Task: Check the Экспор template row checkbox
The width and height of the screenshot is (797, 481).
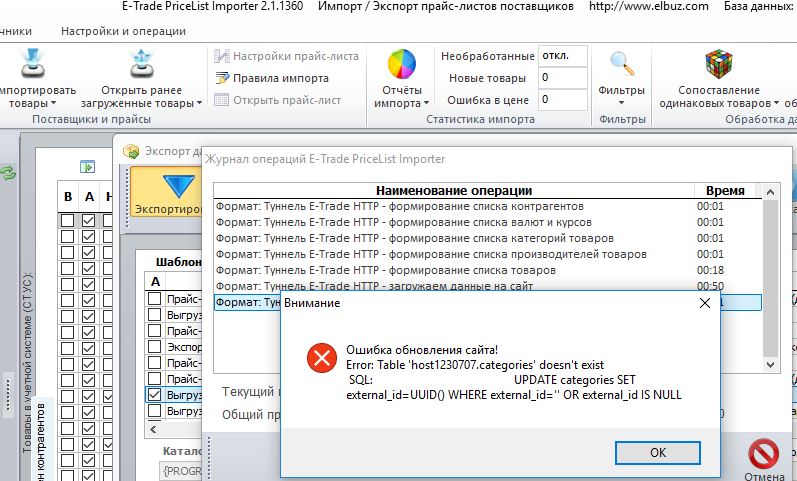Action: 155,346
